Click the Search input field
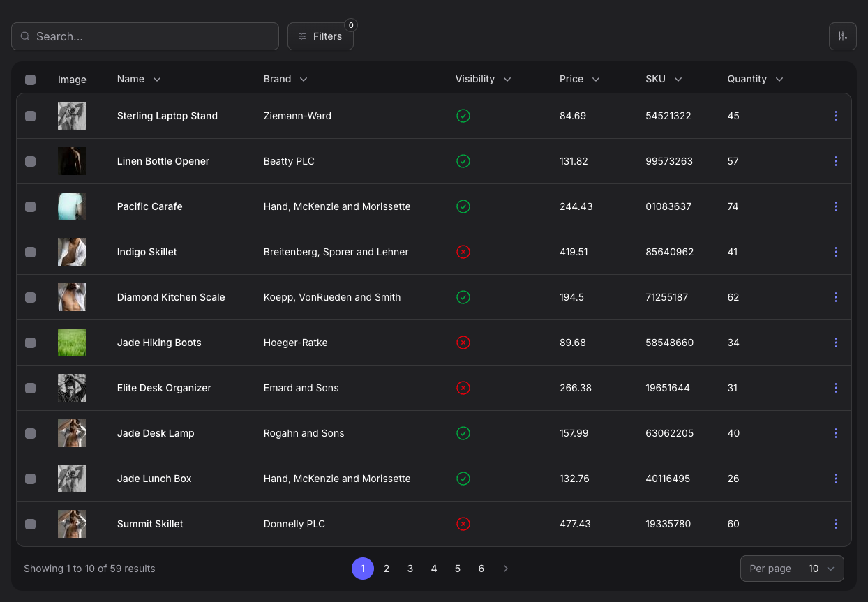Viewport: 868px width, 602px height. coord(145,36)
